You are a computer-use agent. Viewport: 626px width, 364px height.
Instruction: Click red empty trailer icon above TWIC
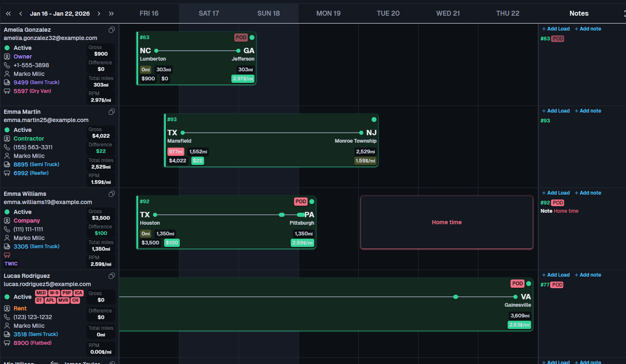7,255
